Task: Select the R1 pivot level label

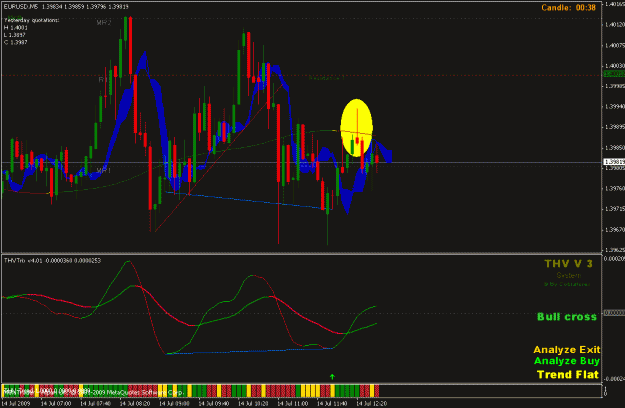Action: click(x=103, y=80)
